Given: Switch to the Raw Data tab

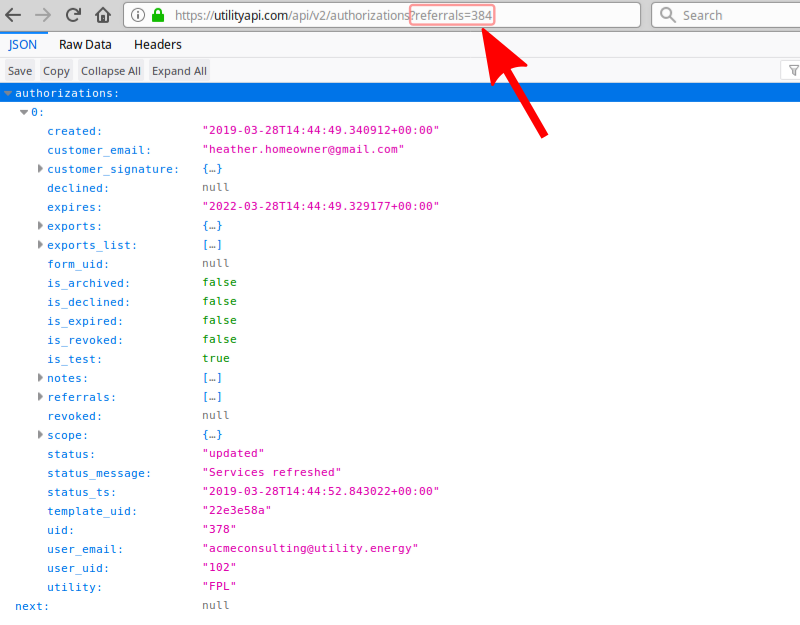Looking at the screenshot, I should (x=85, y=44).
